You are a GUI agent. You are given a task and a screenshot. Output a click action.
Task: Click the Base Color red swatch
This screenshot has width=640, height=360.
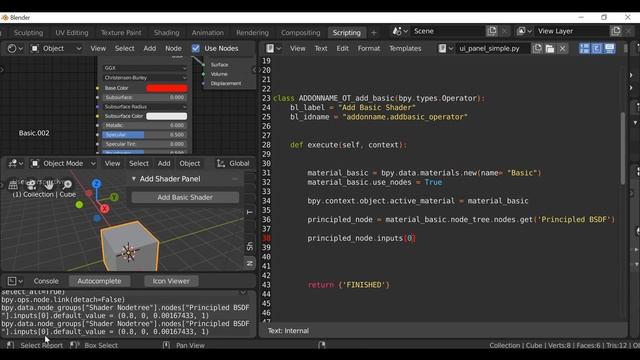pos(167,88)
